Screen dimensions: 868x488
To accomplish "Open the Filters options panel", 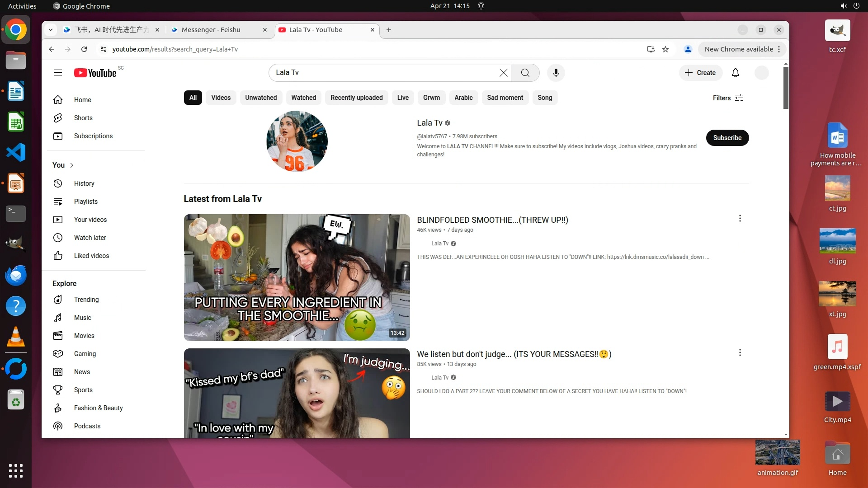I will 728,98.
